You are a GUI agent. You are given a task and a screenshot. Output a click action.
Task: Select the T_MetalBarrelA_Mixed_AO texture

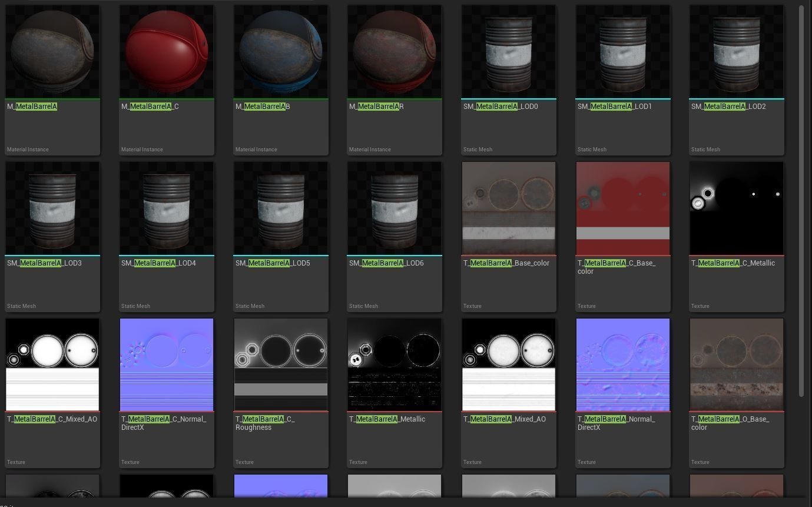click(509, 393)
